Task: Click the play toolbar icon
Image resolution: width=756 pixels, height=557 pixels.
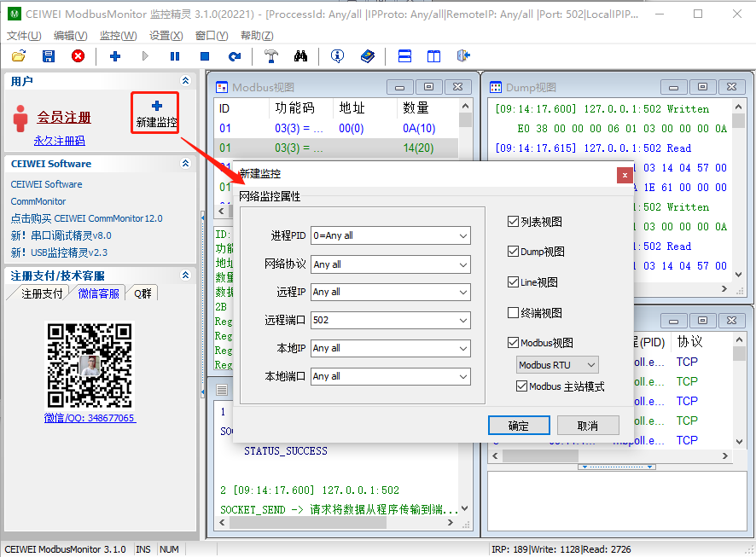Action: 145,56
